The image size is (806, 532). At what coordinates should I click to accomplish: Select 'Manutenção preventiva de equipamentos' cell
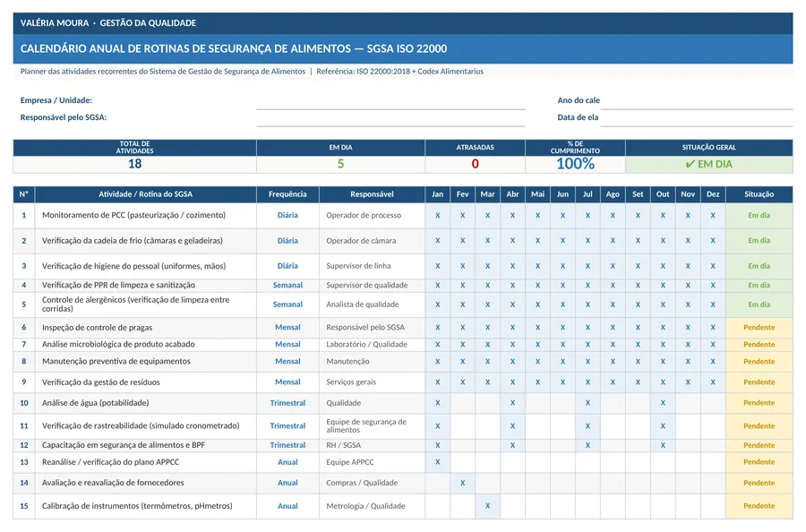(145, 361)
